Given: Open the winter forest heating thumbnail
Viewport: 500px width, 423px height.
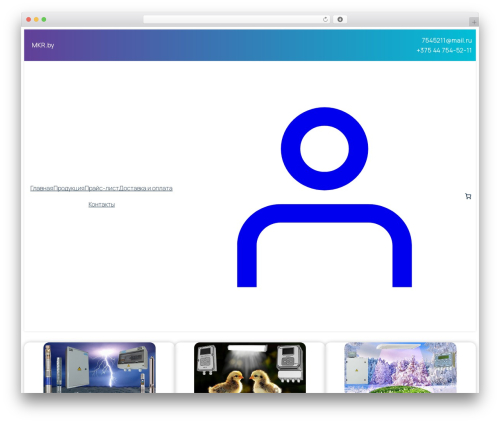Looking at the screenshot, I should point(400,367).
